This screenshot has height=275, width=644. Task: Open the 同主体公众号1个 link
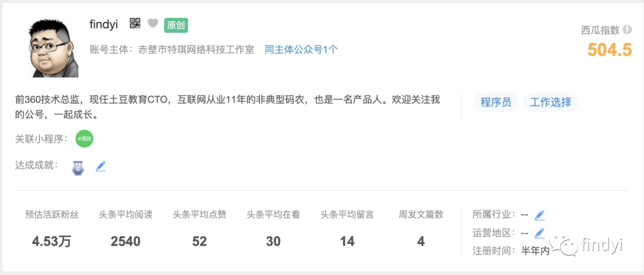[301, 50]
